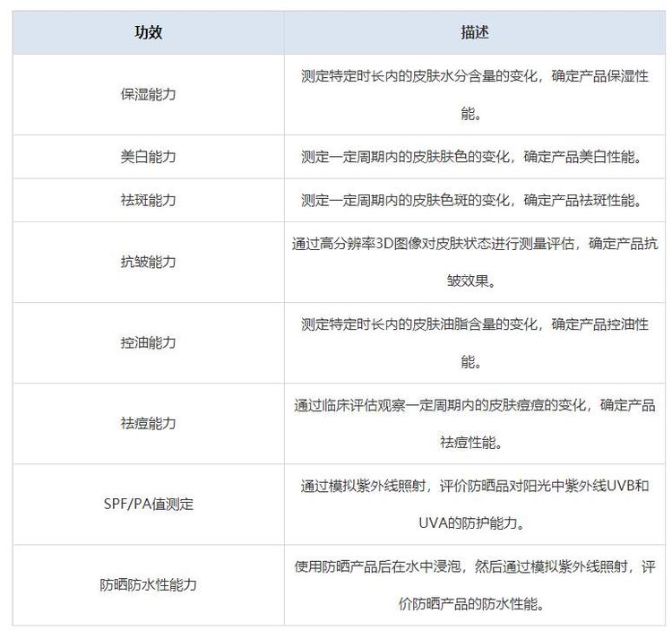Click the description about 在水中浸泡
Viewport: 672px width, 639px height.
tap(475, 566)
